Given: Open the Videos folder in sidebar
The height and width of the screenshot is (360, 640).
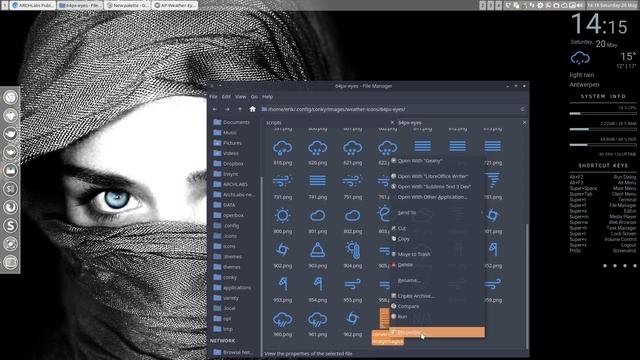Looking at the screenshot, I should pos(226,153).
